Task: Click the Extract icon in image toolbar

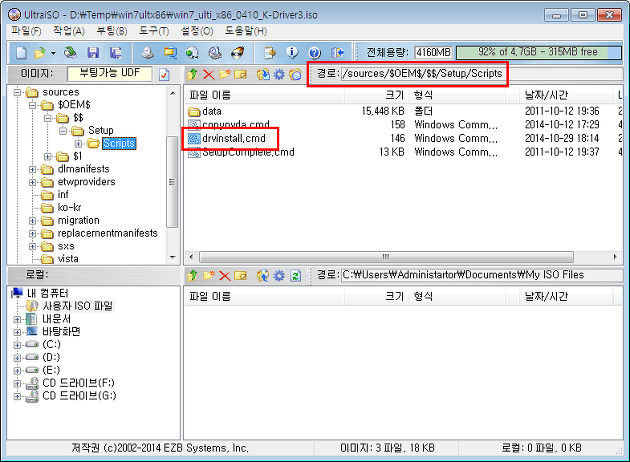Action: tap(263, 74)
